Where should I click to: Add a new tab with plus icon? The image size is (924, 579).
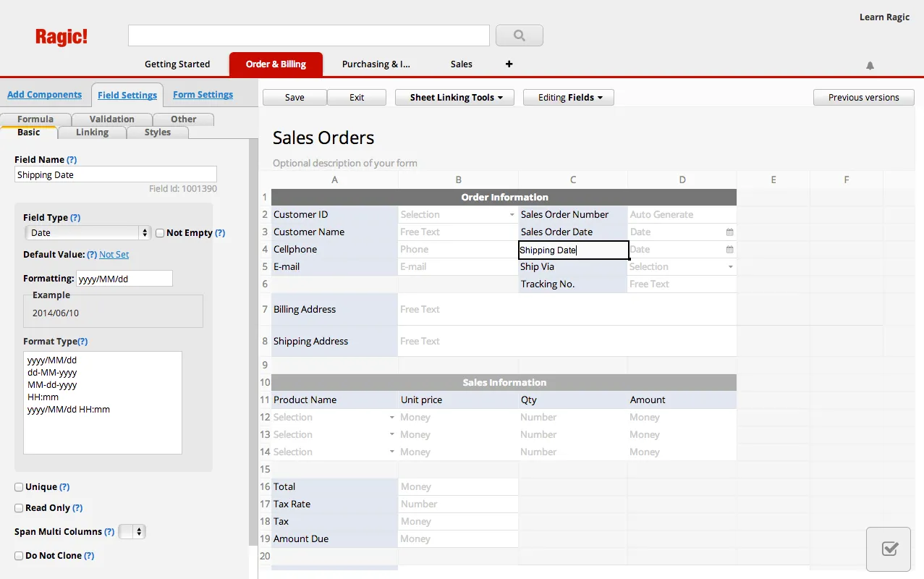[509, 64]
